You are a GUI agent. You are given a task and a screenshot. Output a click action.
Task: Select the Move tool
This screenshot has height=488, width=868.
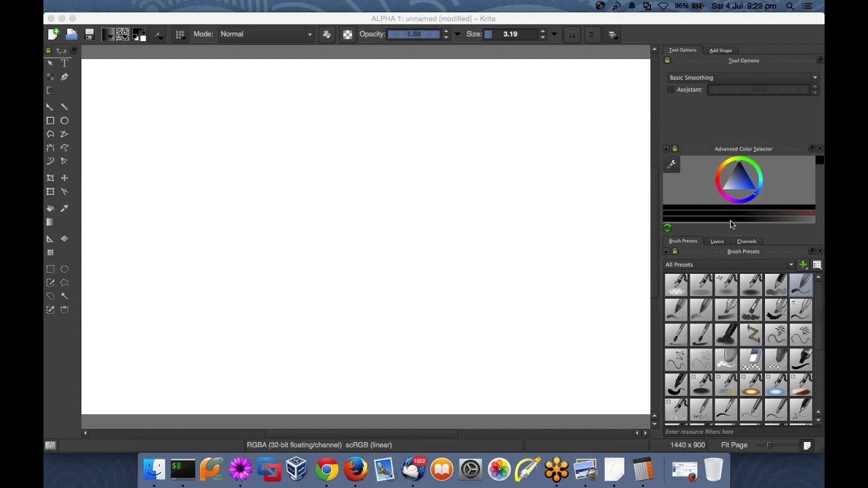pyautogui.click(x=64, y=178)
